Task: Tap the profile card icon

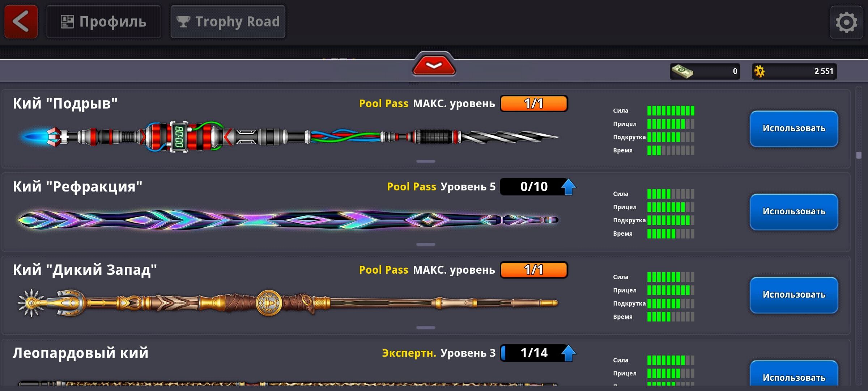Action: [x=67, y=22]
